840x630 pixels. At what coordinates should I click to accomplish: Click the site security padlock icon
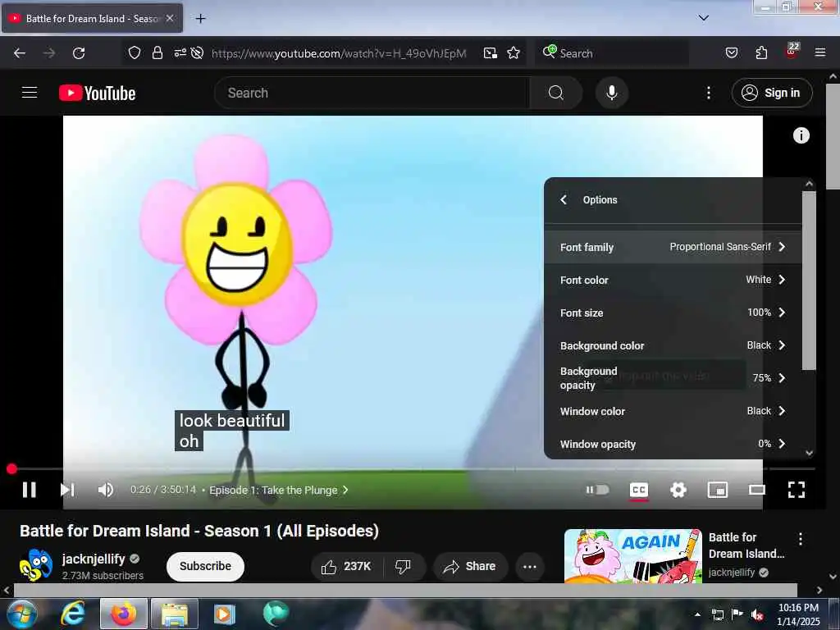pos(157,52)
